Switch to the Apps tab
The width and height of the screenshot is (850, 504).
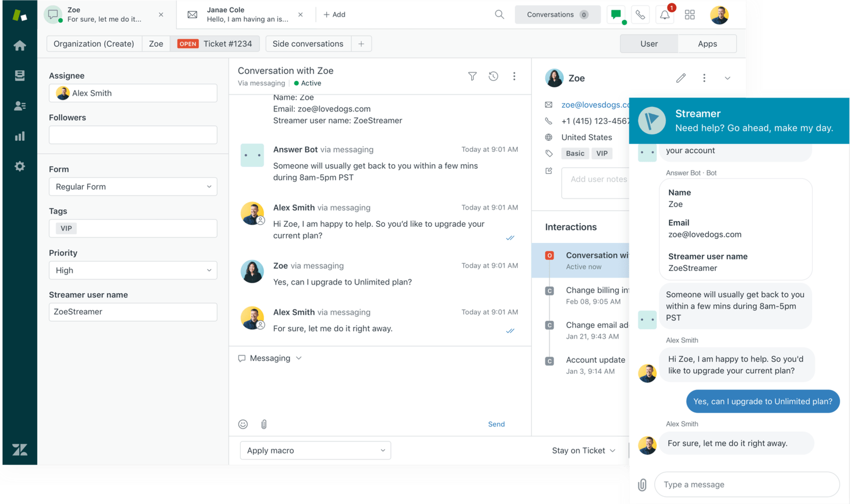[x=707, y=44]
